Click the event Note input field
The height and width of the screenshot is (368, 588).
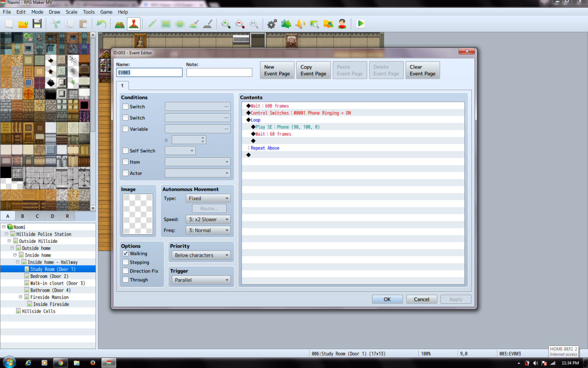tap(219, 73)
